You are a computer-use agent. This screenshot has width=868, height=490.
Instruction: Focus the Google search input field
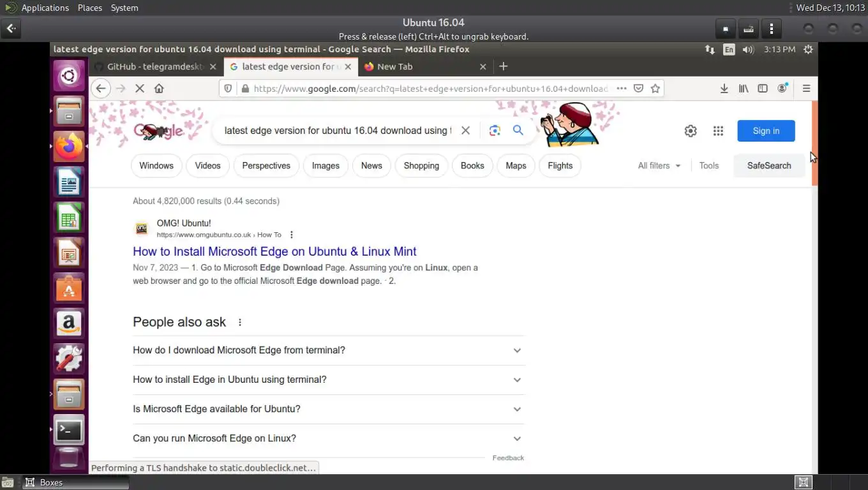tap(338, 130)
